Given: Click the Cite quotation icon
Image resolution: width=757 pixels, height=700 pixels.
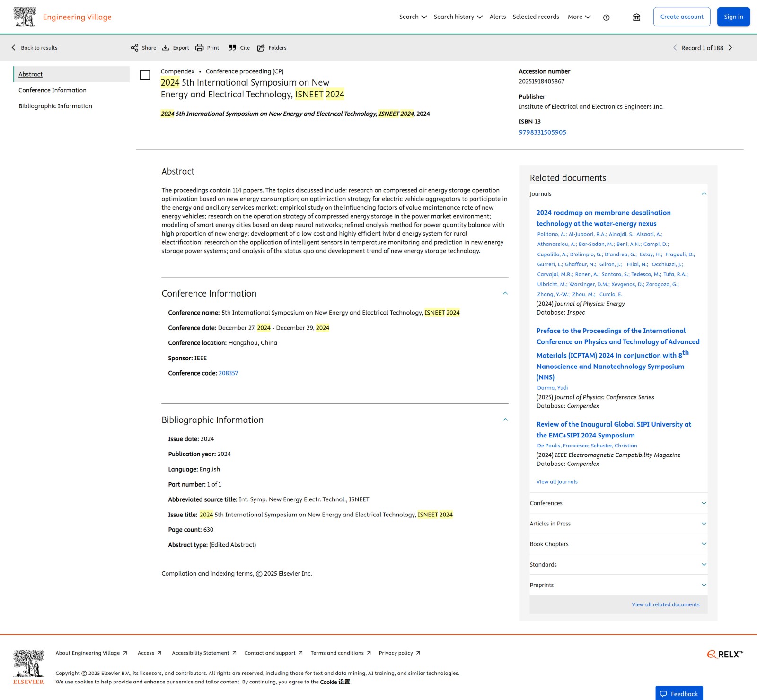Looking at the screenshot, I should (x=232, y=48).
